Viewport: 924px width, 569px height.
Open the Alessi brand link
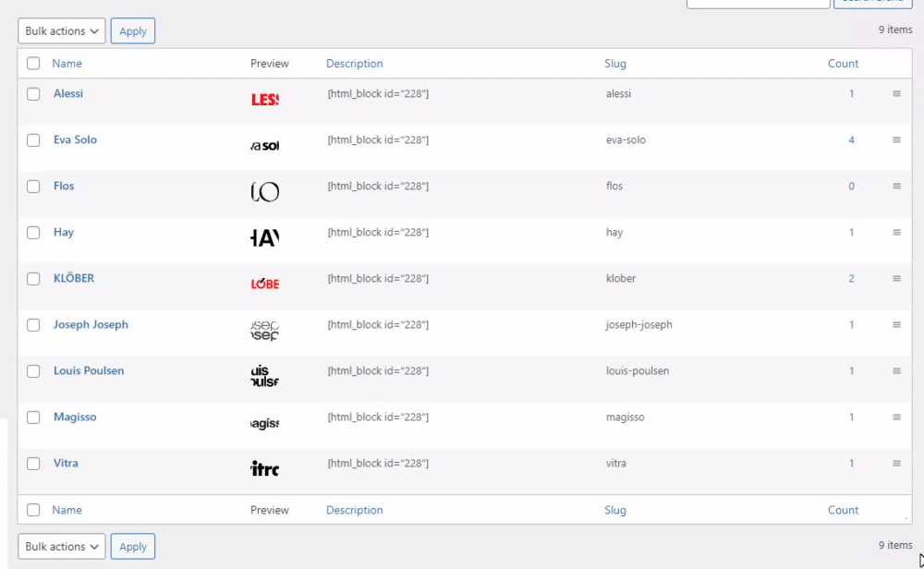click(68, 93)
